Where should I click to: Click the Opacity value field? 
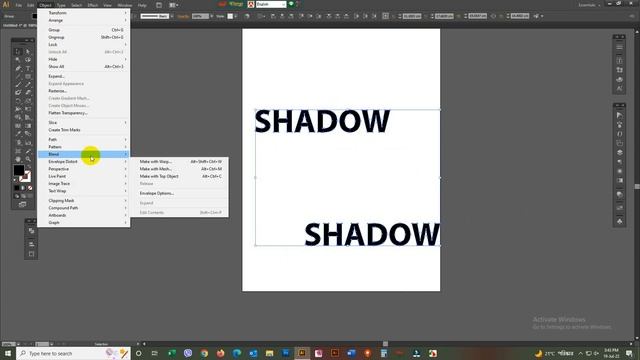pos(200,16)
